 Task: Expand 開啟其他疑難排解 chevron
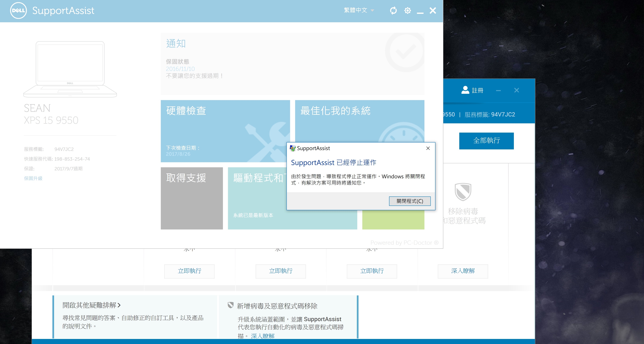click(119, 305)
